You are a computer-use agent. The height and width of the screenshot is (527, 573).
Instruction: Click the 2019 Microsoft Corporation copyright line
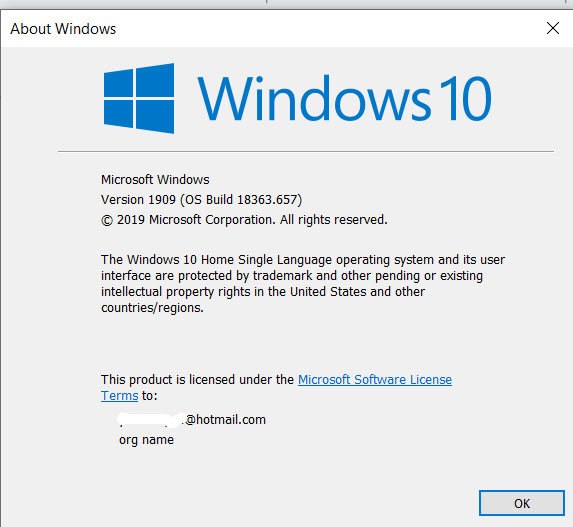pos(244,220)
